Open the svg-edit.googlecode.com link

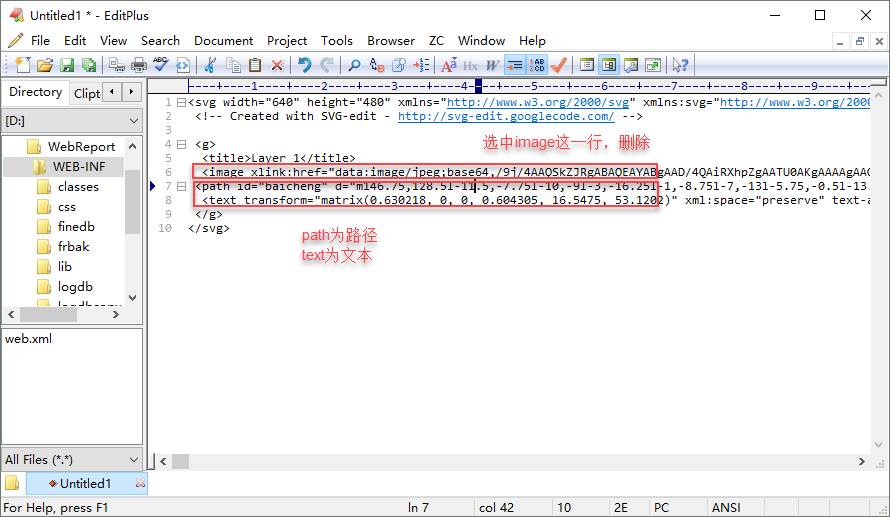(x=506, y=116)
